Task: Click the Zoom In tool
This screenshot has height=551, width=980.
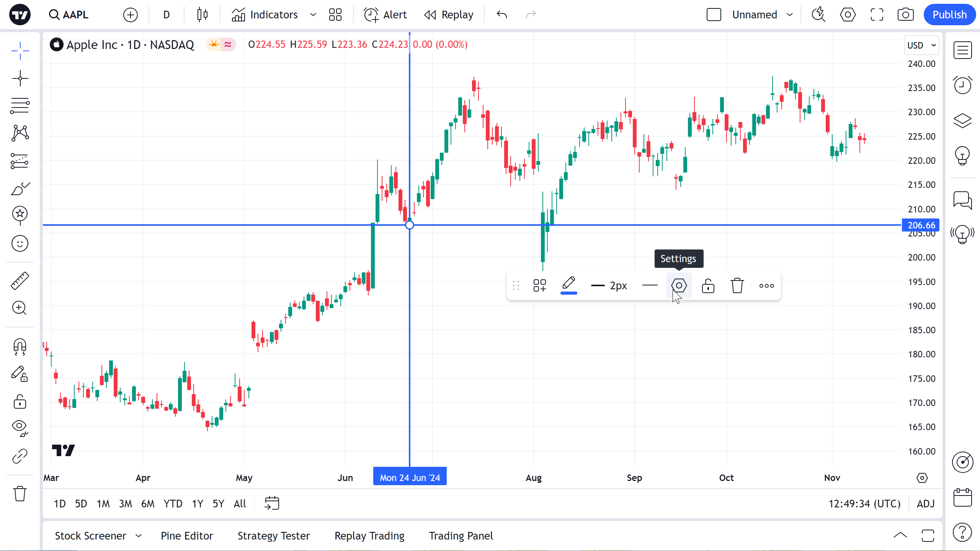Action: click(x=20, y=308)
